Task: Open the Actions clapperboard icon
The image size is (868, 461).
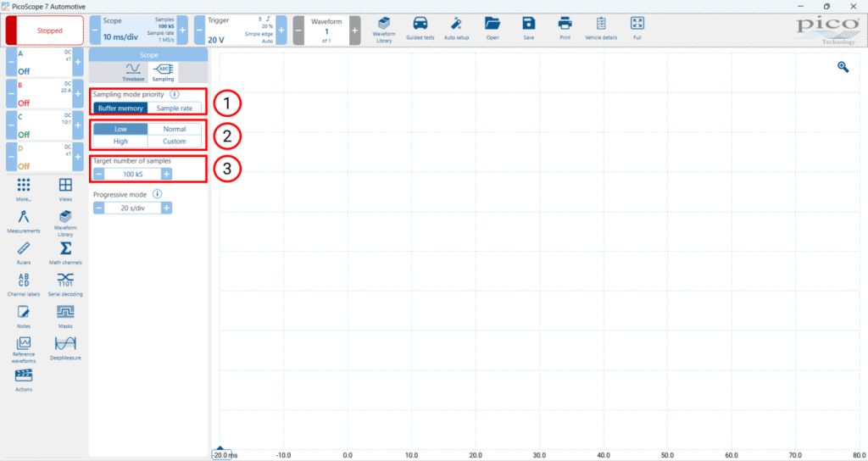Action: [x=23, y=380]
